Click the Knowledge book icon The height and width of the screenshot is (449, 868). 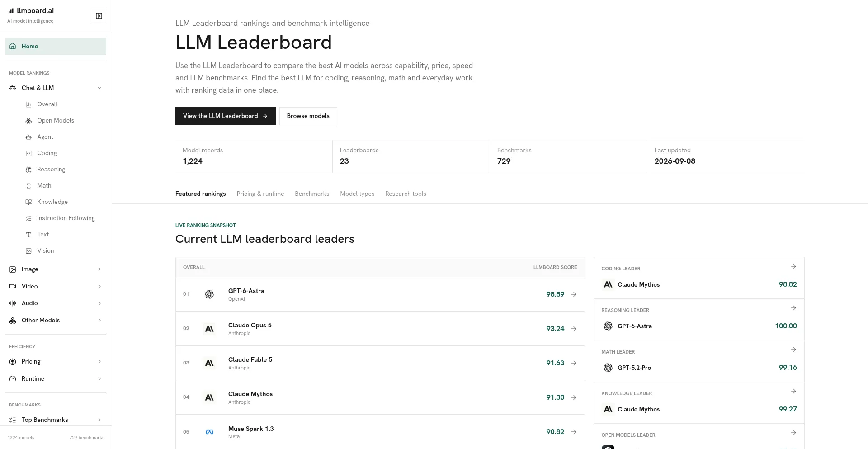(x=28, y=202)
